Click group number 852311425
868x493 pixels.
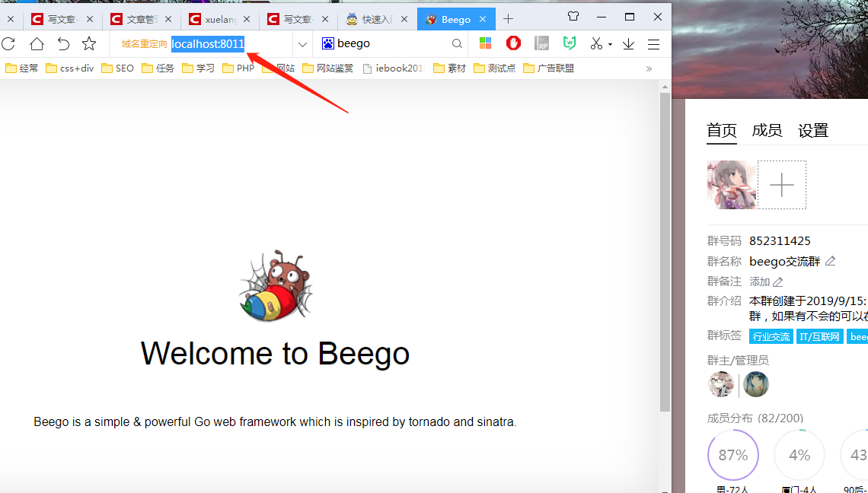[x=780, y=240]
